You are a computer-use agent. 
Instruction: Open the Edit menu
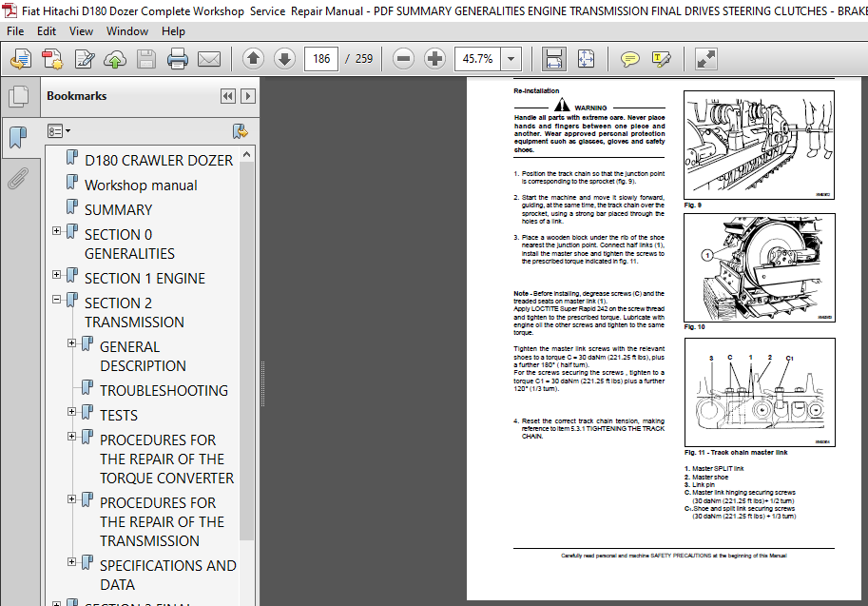click(x=47, y=31)
